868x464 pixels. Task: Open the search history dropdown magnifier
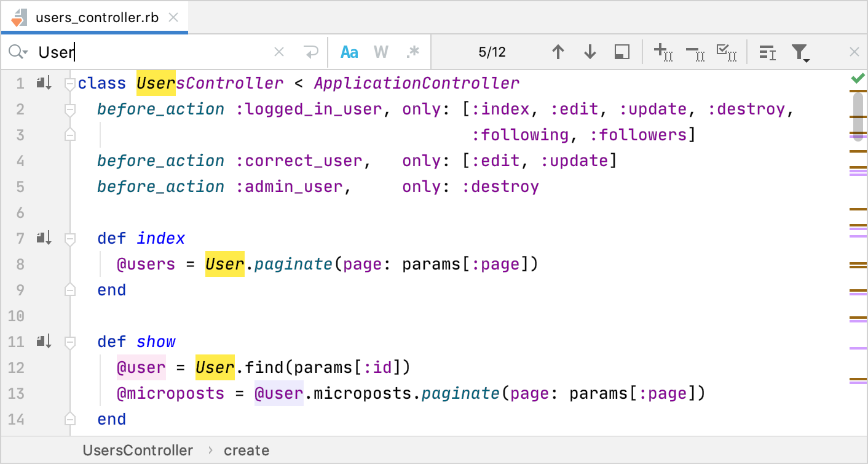coord(18,52)
